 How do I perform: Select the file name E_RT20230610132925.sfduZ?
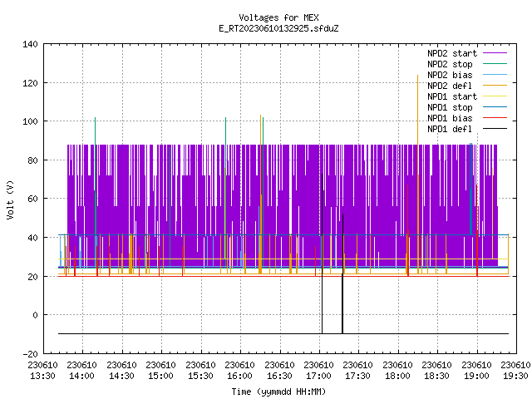pyautogui.click(x=278, y=28)
